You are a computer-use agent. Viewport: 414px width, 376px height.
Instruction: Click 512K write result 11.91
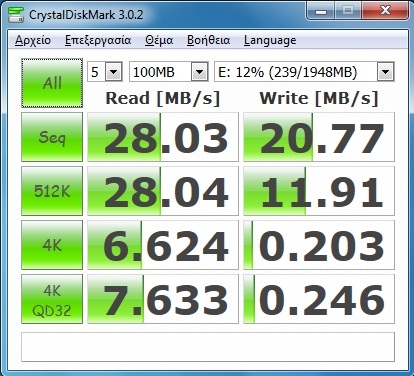coord(319,191)
